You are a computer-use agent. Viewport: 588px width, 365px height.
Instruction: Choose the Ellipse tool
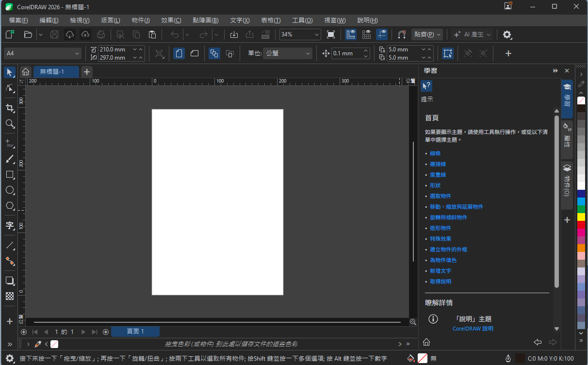(x=10, y=190)
